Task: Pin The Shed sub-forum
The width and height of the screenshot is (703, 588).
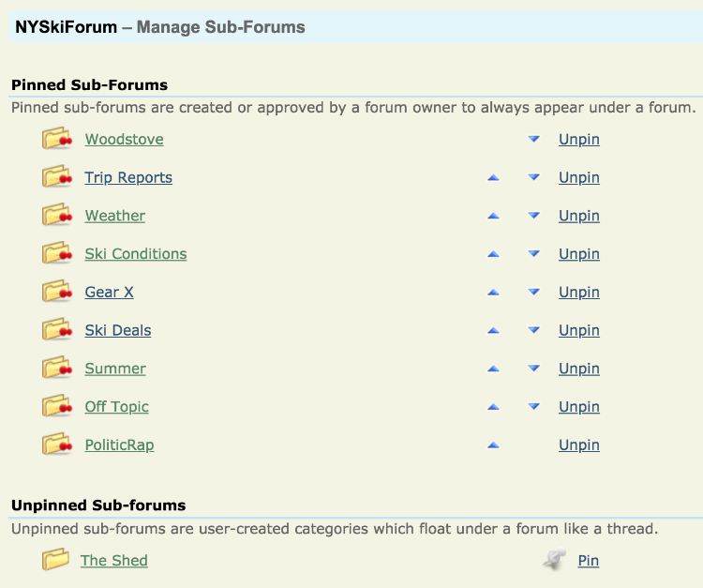Action: click(588, 561)
